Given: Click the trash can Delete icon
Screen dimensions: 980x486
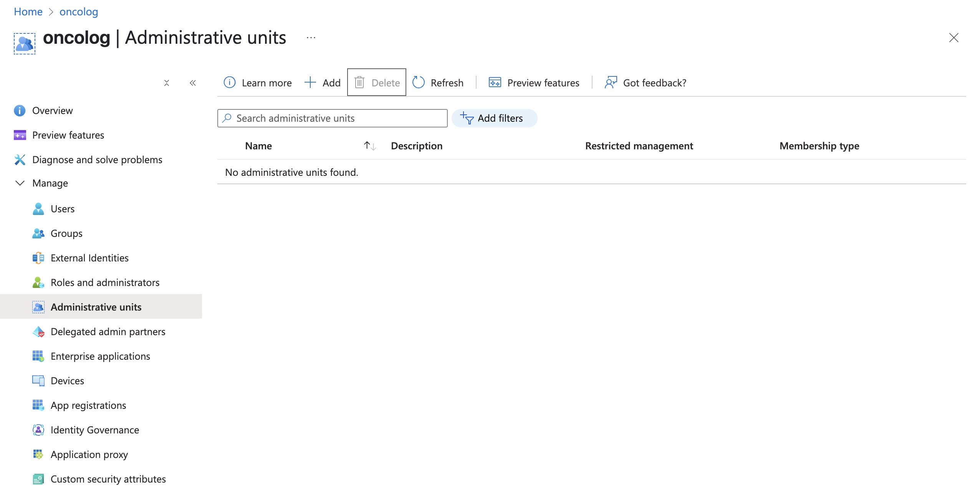Looking at the screenshot, I should click(x=359, y=83).
